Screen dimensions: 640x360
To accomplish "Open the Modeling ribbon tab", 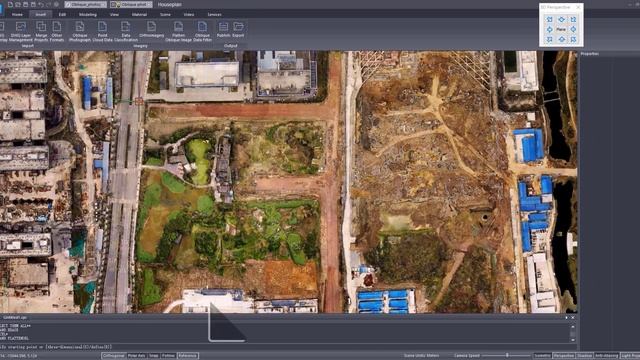I will tap(88, 14).
